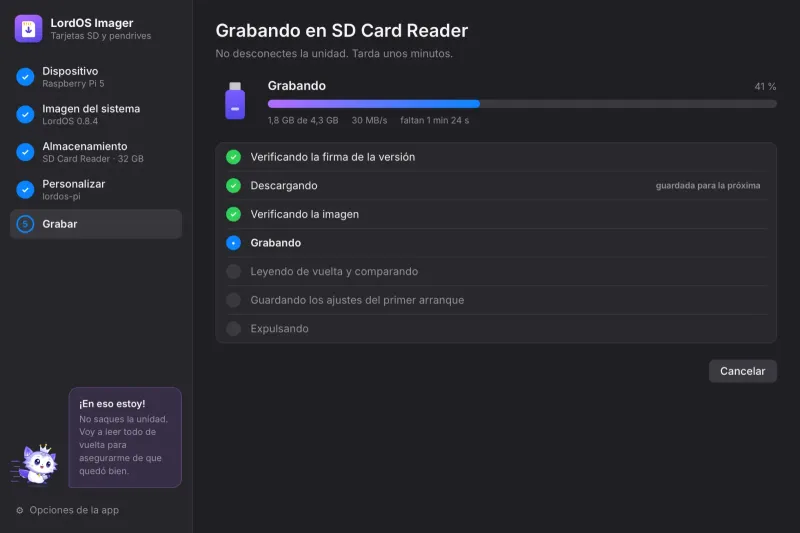Click 'Verificando la imagen' step label

305,214
